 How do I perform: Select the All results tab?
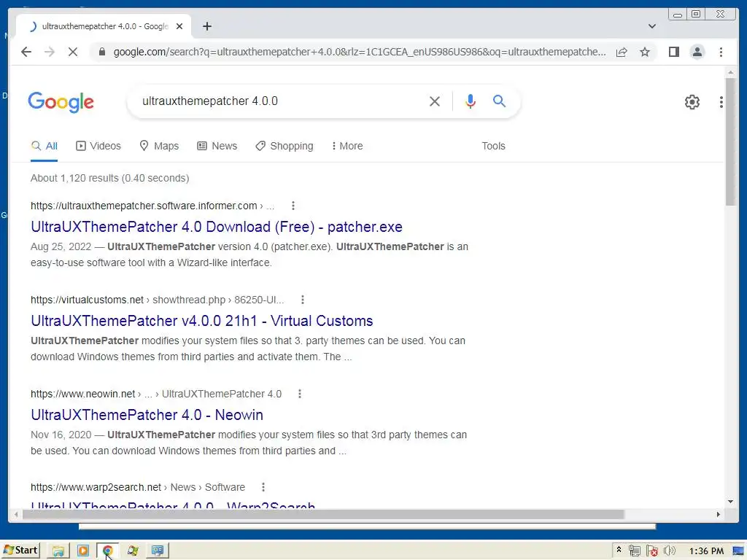click(44, 146)
